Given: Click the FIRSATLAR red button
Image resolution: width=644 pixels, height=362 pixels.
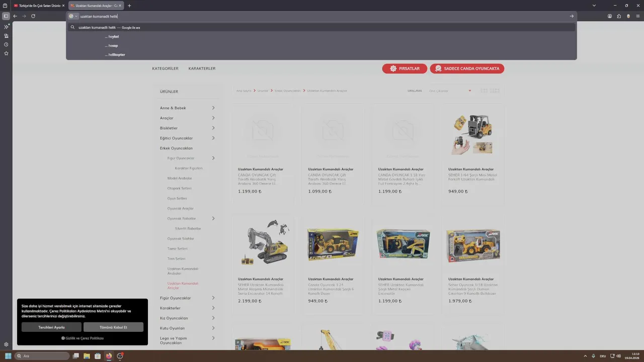Looking at the screenshot, I should (x=405, y=68).
